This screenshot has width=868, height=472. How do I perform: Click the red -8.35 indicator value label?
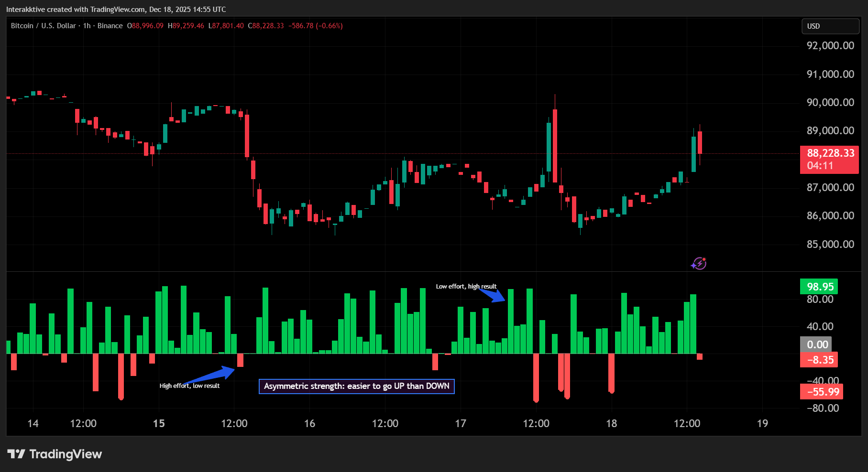pos(819,360)
